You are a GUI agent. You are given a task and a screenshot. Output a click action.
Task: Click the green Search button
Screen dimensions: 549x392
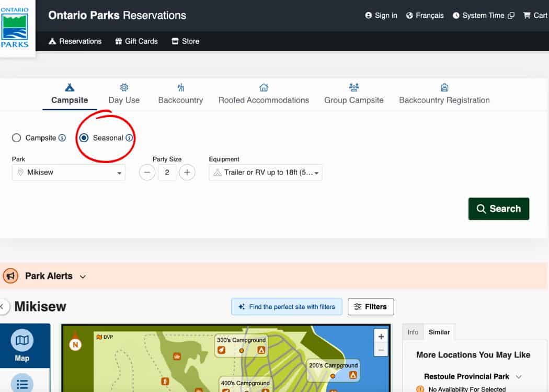pos(499,209)
